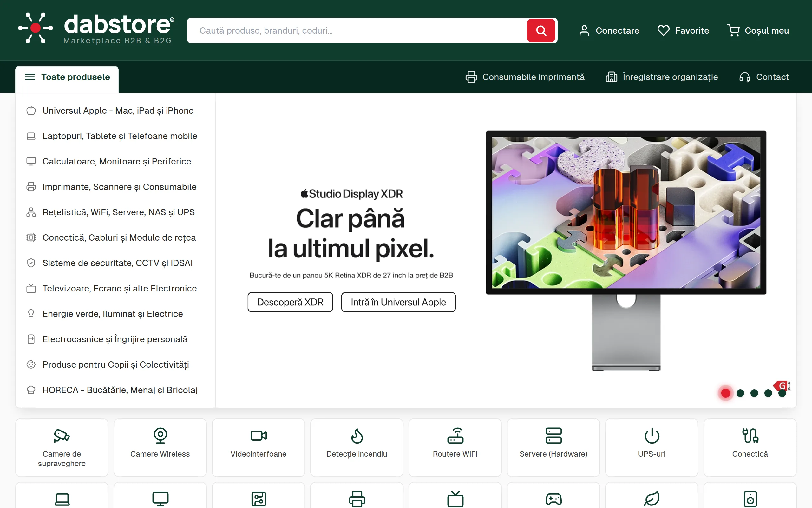Click the Routere WiFi router icon
The height and width of the screenshot is (508, 812).
(x=455, y=435)
